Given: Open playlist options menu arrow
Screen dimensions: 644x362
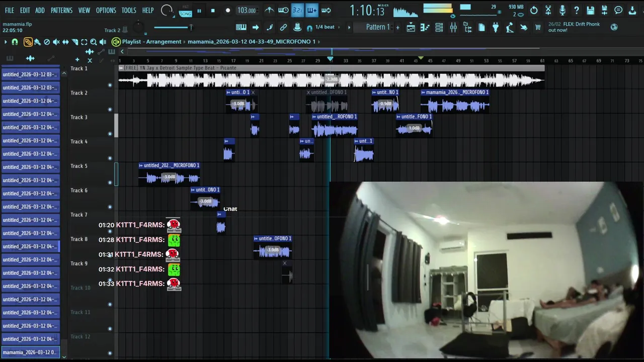Looking at the screenshot, I should 6,42.
